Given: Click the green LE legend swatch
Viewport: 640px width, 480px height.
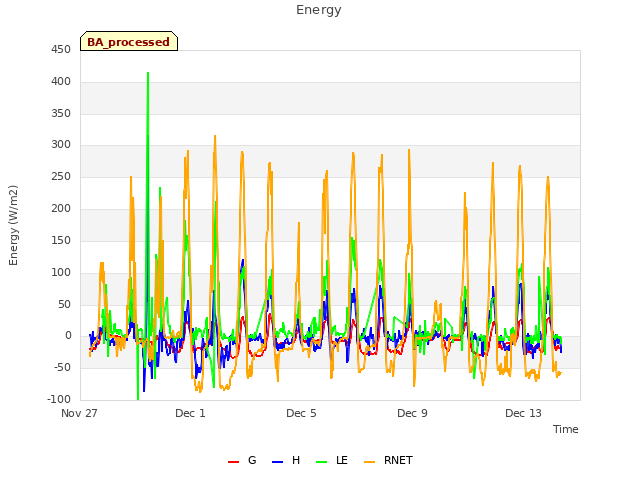Looking at the screenshot, I should coord(322,462).
